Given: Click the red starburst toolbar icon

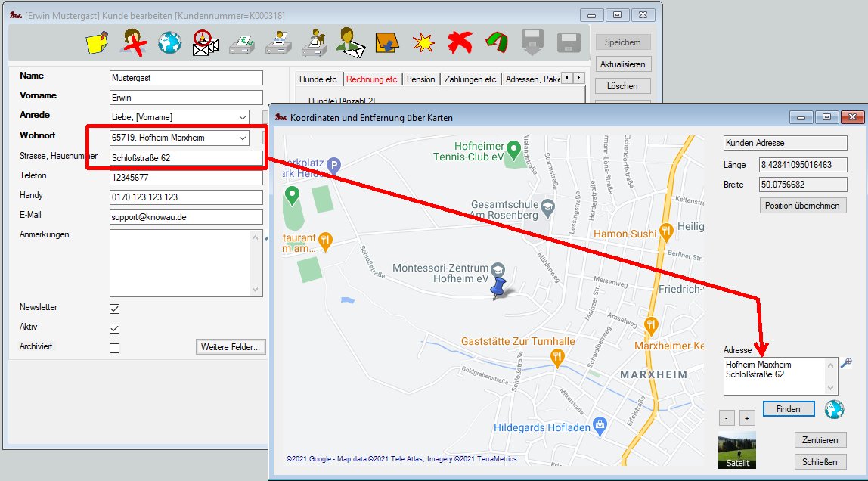Looking at the screenshot, I should (x=423, y=42).
